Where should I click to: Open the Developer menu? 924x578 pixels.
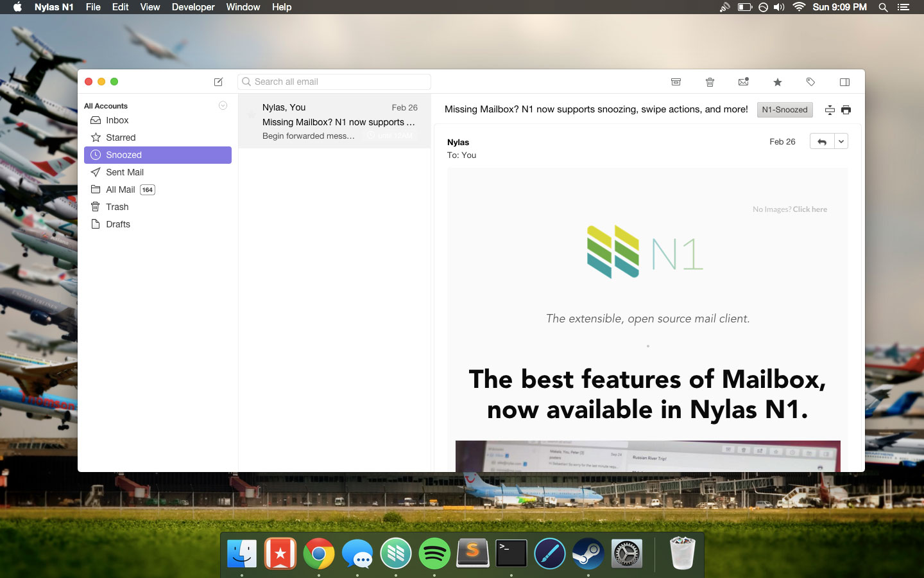[193, 7]
